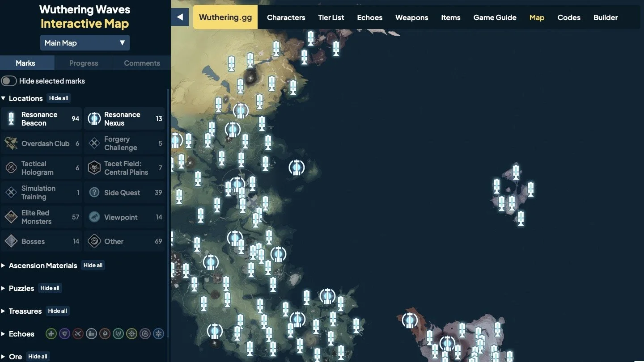The height and width of the screenshot is (362, 644).
Task: Open the Builder page
Action: point(606,17)
